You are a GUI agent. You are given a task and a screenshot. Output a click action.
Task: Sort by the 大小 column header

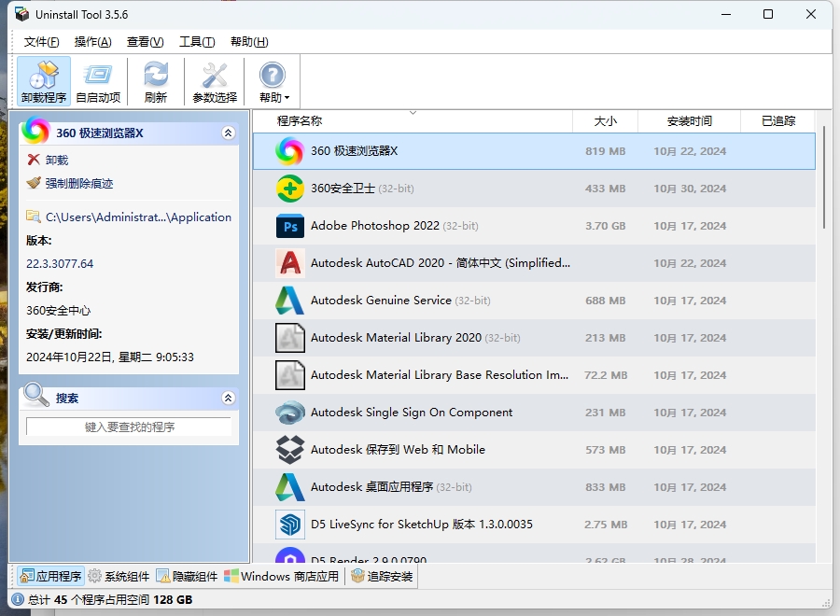tap(606, 121)
